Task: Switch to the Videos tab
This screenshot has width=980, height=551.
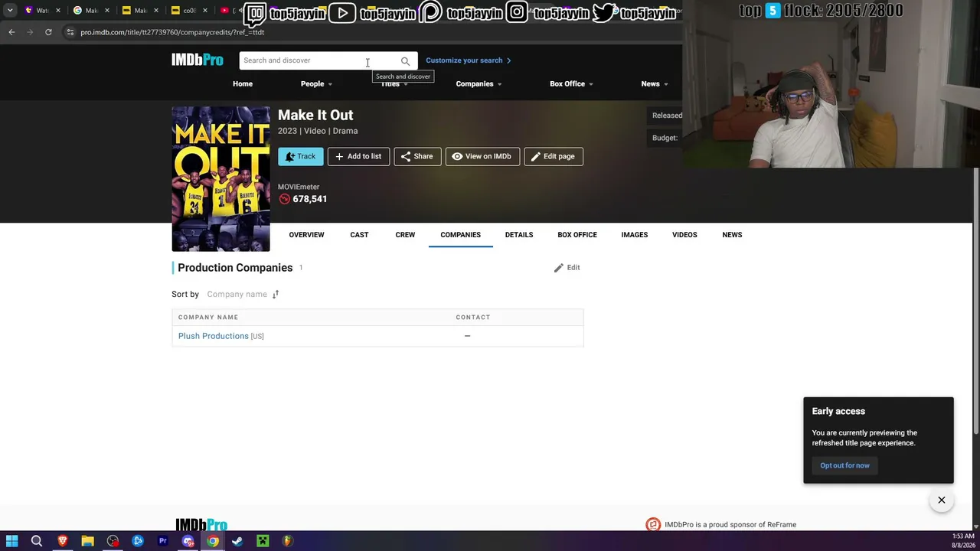Action: click(x=684, y=235)
